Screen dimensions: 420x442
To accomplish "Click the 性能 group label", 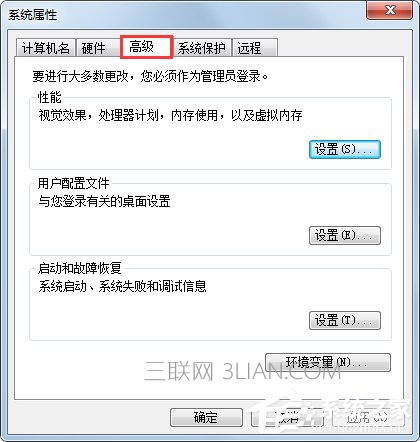I will [x=50, y=97].
